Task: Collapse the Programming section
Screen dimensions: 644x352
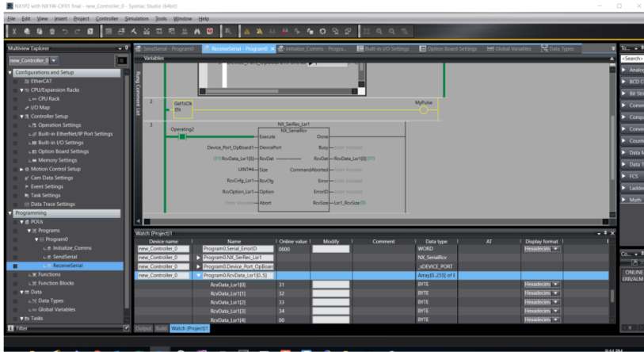Action: pos(10,213)
